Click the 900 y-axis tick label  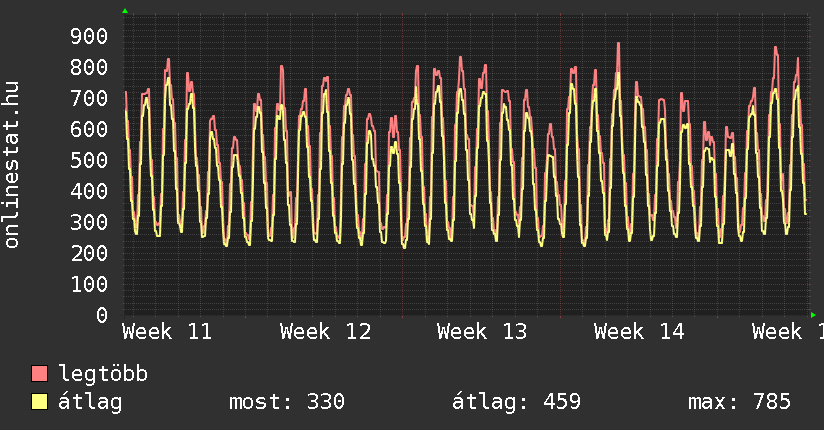click(88, 37)
